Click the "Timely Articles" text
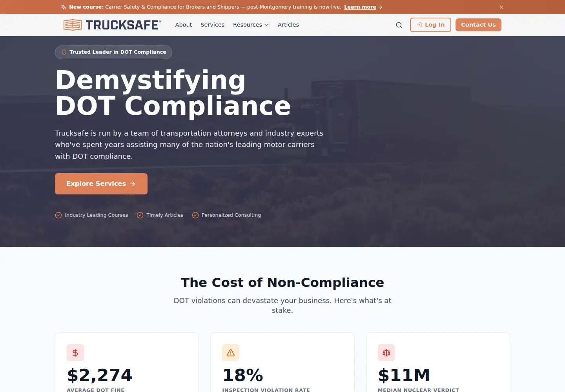The height and width of the screenshot is (392, 565). pos(165,215)
